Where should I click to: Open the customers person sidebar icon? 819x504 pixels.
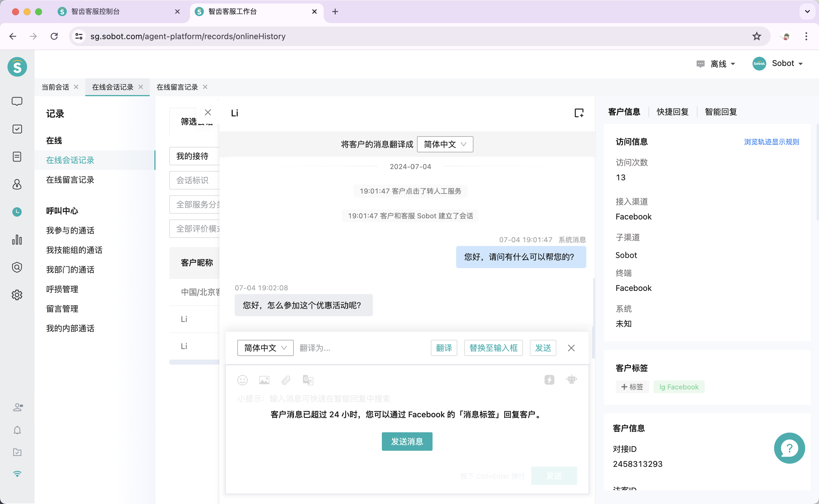pyautogui.click(x=17, y=184)
